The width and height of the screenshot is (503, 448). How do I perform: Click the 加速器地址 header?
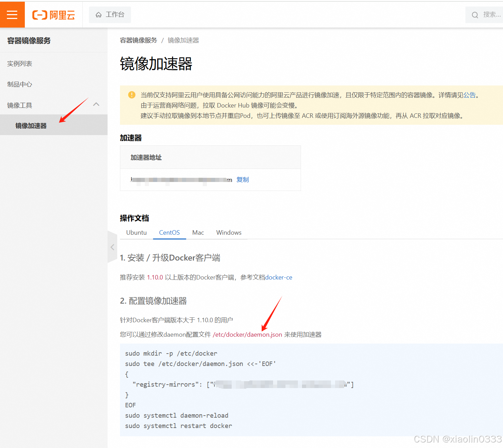point(146,157)
